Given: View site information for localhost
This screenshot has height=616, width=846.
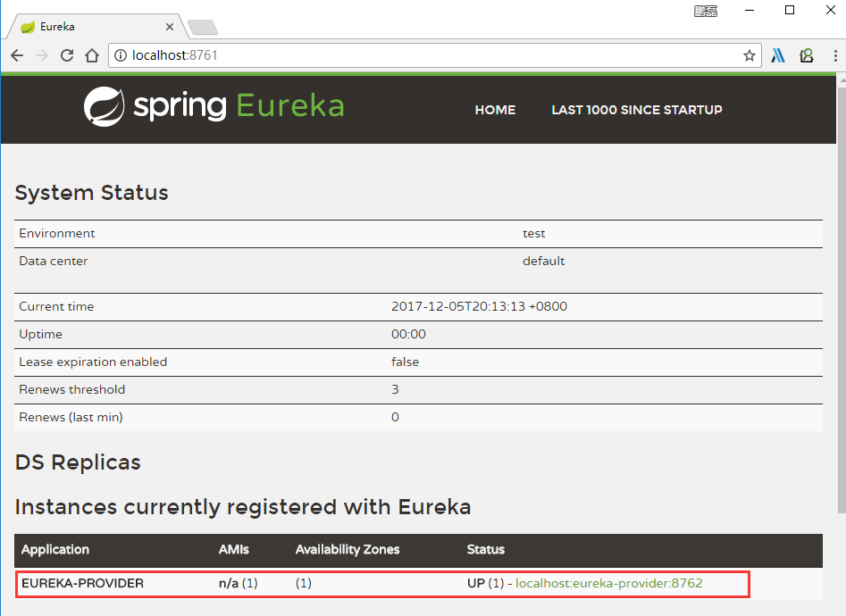Looking at the screenshot, I should (x=121, y=55).
